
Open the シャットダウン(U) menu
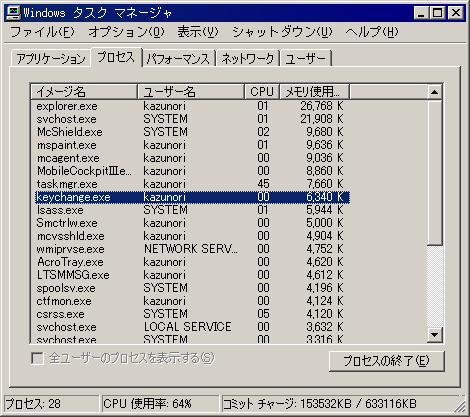(282, 32)
